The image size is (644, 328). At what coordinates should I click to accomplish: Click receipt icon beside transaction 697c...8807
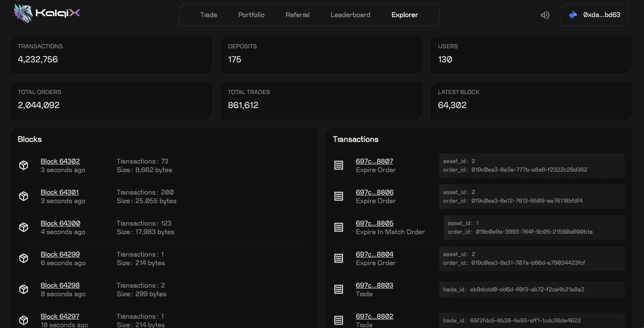[338, 165]
